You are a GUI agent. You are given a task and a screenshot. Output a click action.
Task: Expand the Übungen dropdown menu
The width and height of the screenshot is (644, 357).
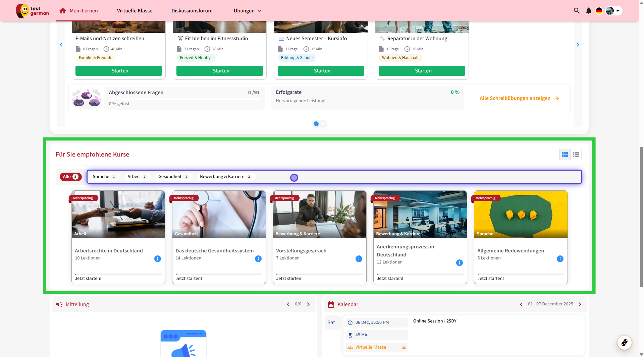click(248, 11)
